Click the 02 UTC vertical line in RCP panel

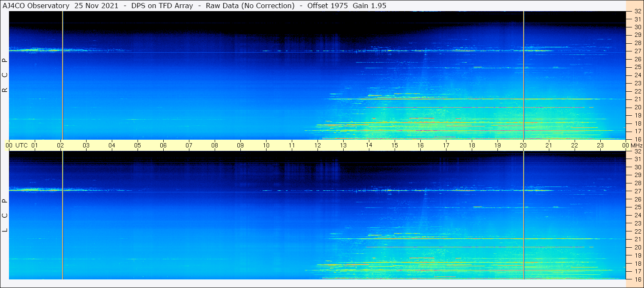tap(63, 75)
